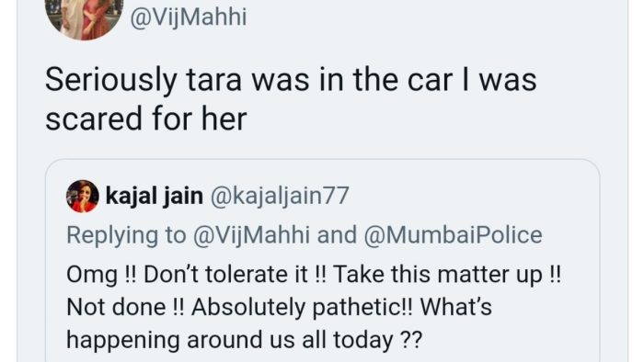Click the word 'tara' in main tweet

(213, 80)
